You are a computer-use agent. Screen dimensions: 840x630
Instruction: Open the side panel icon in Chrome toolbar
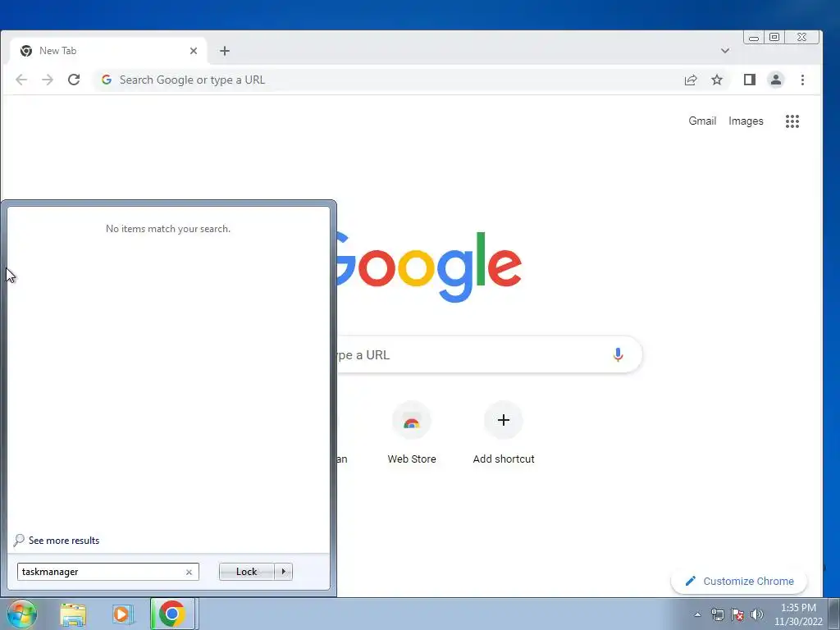coord(750,80)
